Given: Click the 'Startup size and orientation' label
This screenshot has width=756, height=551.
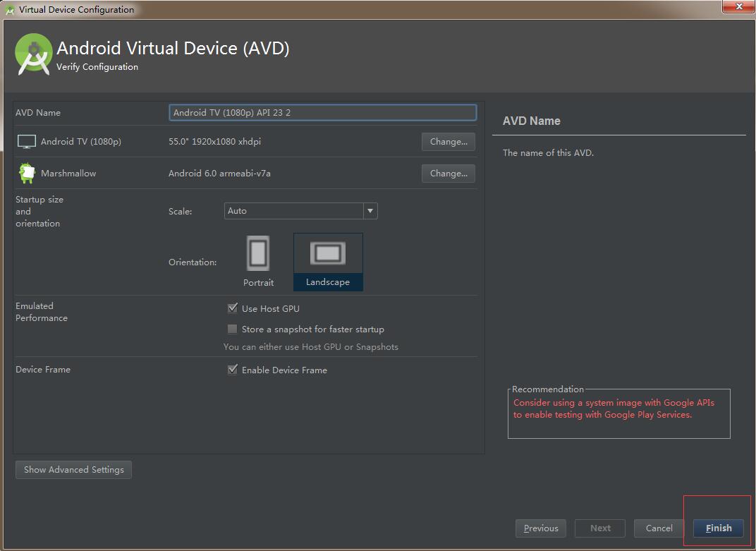Looking at the screenshot, I should [39, 212].
